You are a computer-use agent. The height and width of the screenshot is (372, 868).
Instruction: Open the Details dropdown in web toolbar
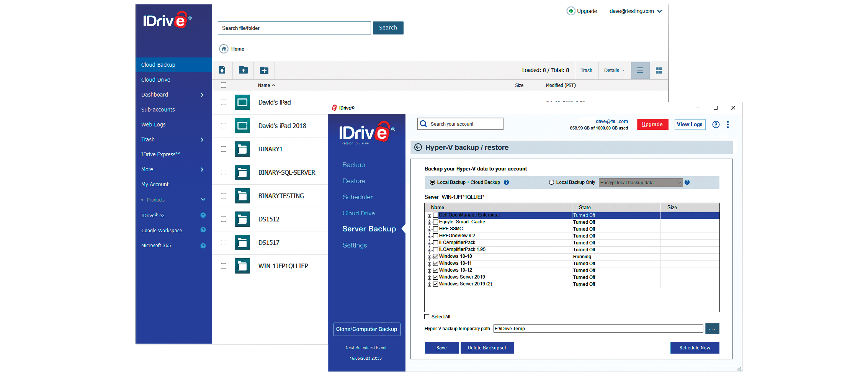[x=614, y=70]
